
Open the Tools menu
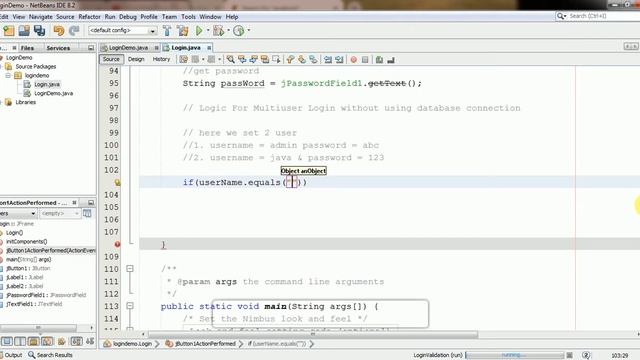188,17
